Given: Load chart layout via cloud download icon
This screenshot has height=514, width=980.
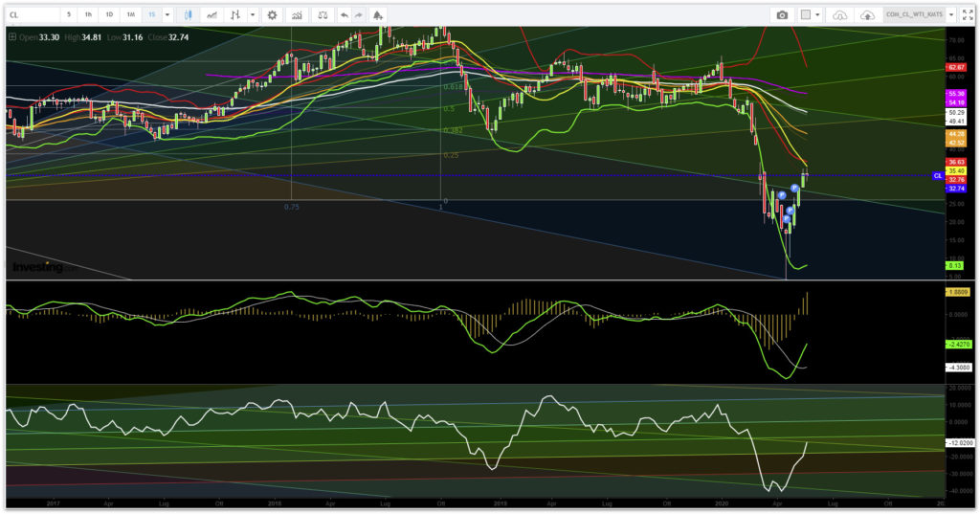Looking at the screenshot, I should pyautogui.click(x=840, y=15).
